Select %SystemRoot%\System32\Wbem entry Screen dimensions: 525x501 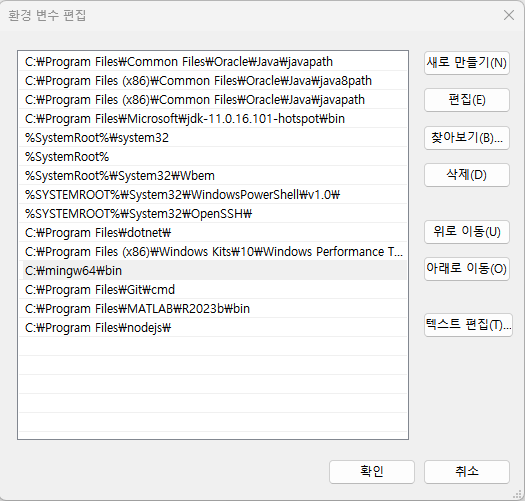click(x=213, y=176)
